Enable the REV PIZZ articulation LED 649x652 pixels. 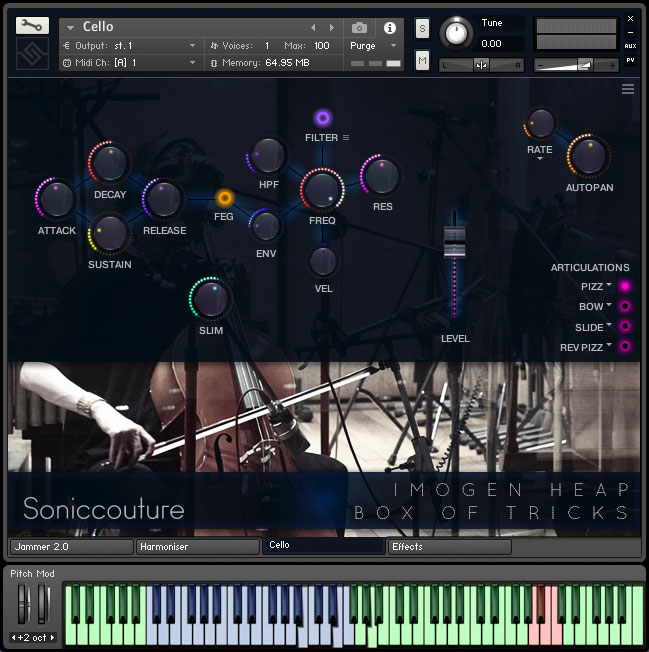(626, 347)
